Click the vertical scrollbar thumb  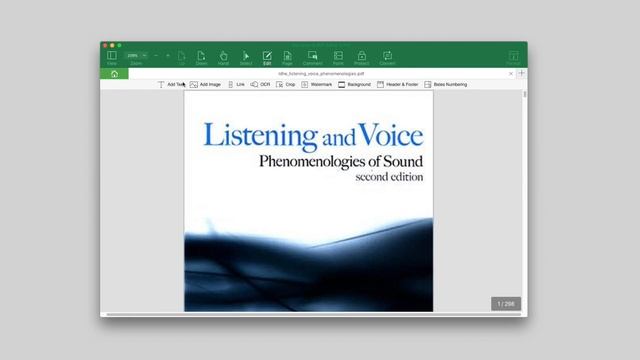524,94
